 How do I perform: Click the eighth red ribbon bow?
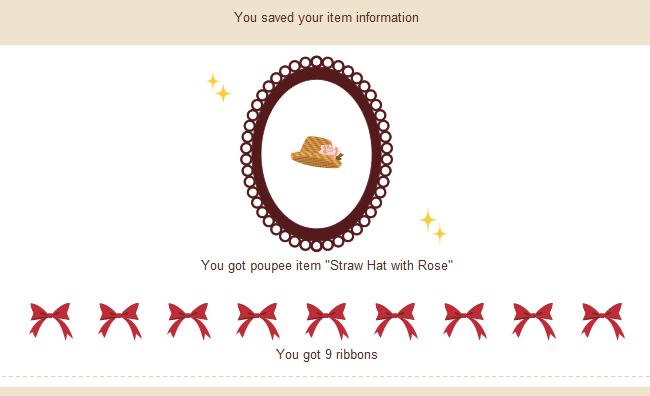pyautogui.click(x=534, y=321)
